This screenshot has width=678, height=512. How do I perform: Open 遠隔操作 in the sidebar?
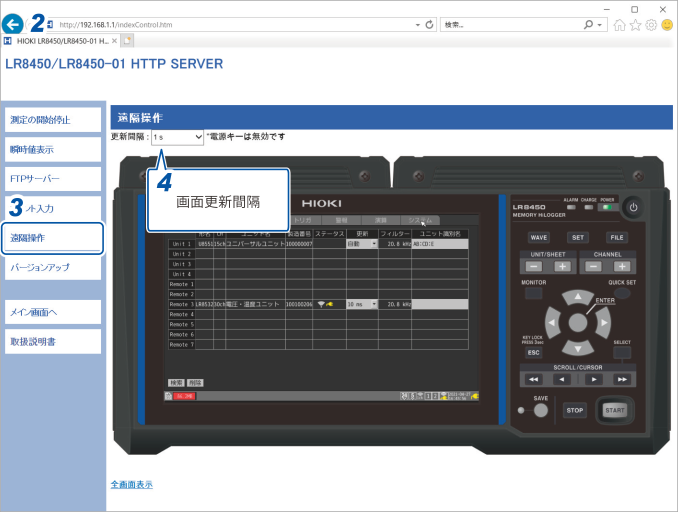(x=53, y=238)
